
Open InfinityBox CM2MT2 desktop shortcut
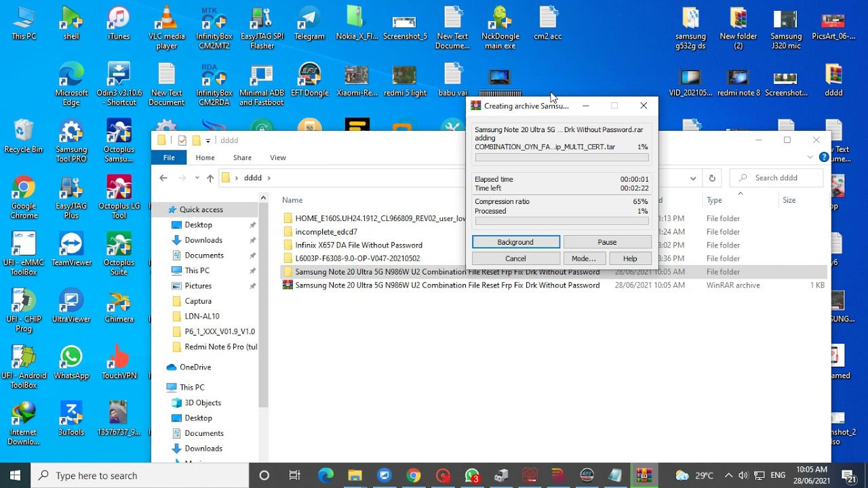point(214,28)
